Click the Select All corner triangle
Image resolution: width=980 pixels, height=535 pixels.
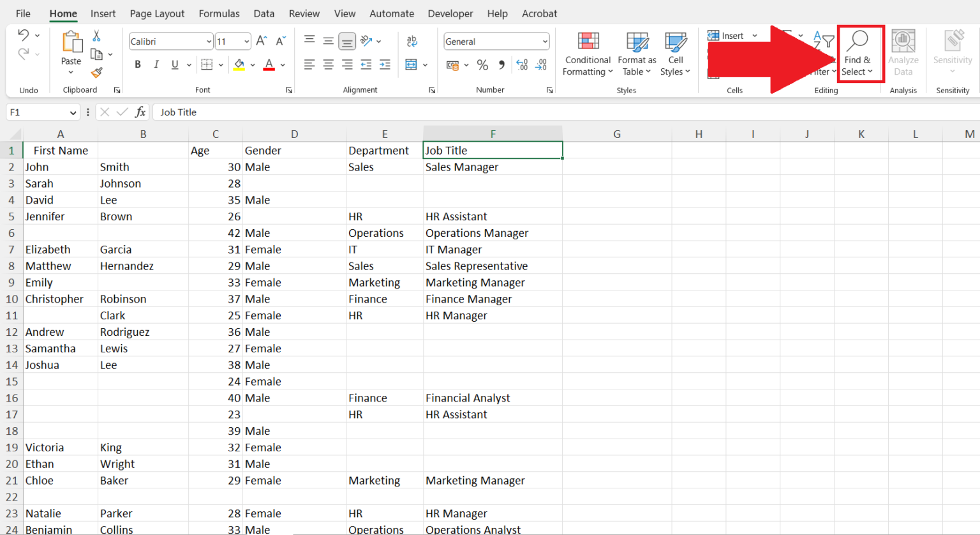[x=15, y=135]
